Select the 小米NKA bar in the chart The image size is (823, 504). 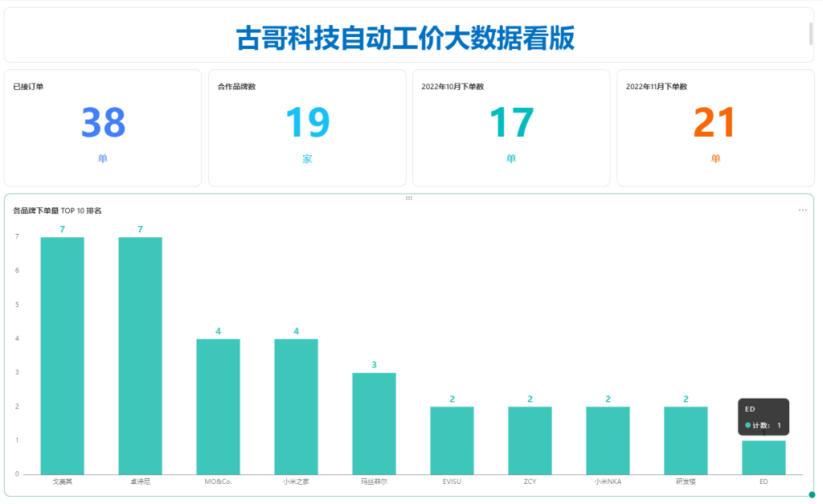coord(608,440)
